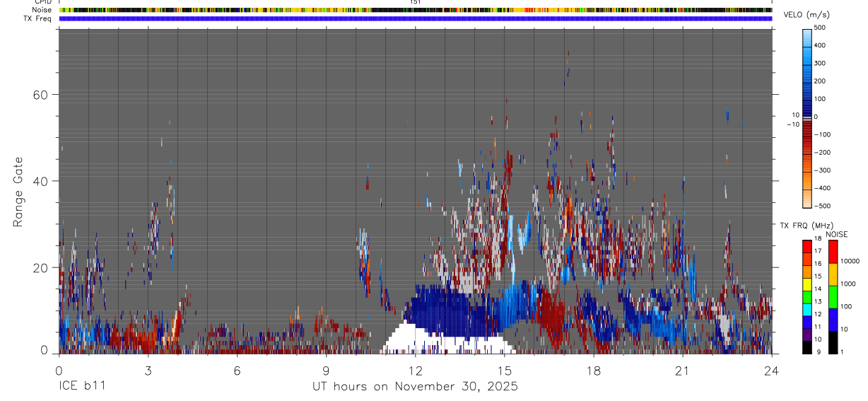This screenshot has width=868, height=401.
Task: Click the '500' label on velocity scale
Action: 820,28
